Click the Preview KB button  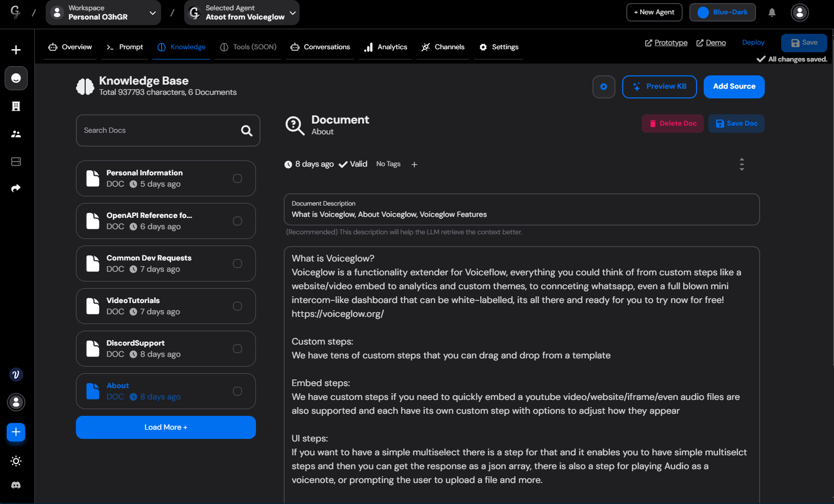coord(660,87)
